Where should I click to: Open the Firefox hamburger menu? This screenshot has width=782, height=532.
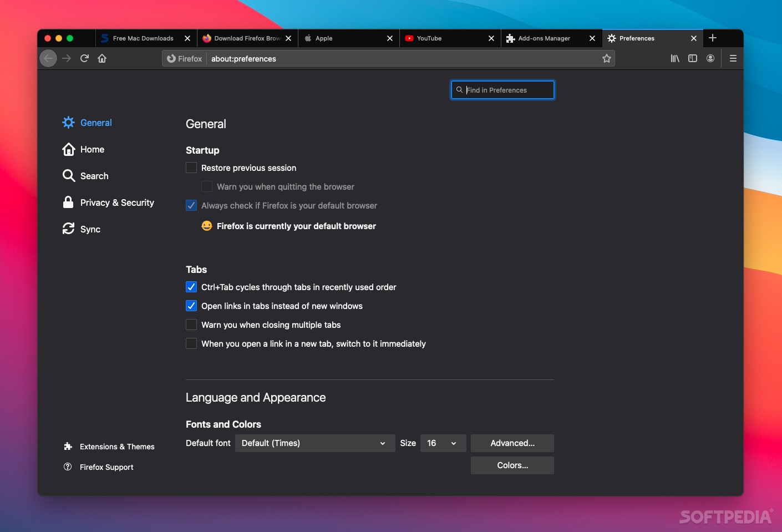pyautogui.click(x=733, y=58)
